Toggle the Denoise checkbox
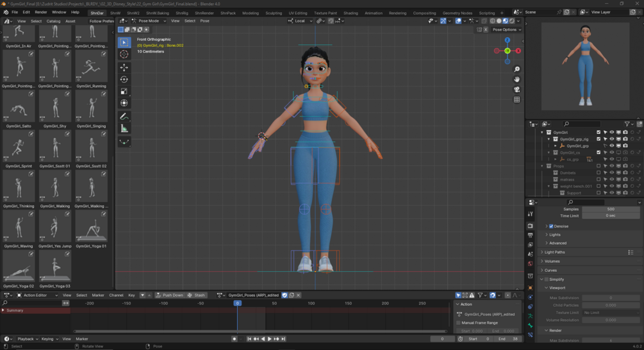This screenshot has height=350, width=644. [551, 226]
